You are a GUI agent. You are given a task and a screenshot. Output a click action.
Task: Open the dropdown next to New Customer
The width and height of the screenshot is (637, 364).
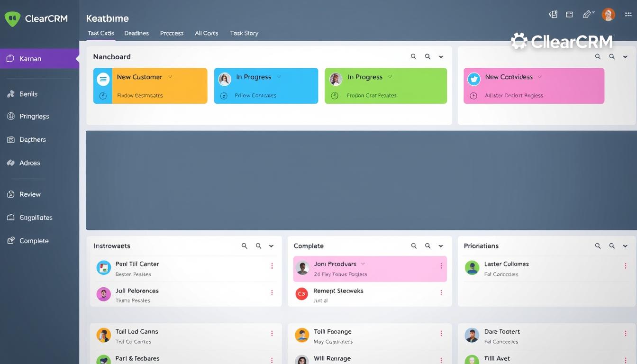click(x=171, y=77)
